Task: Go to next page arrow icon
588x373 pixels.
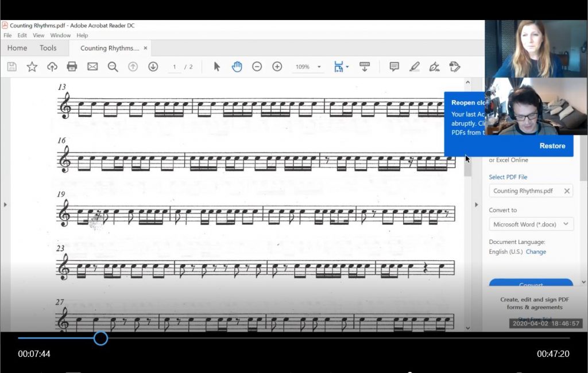Action: [x=153, y=67]
